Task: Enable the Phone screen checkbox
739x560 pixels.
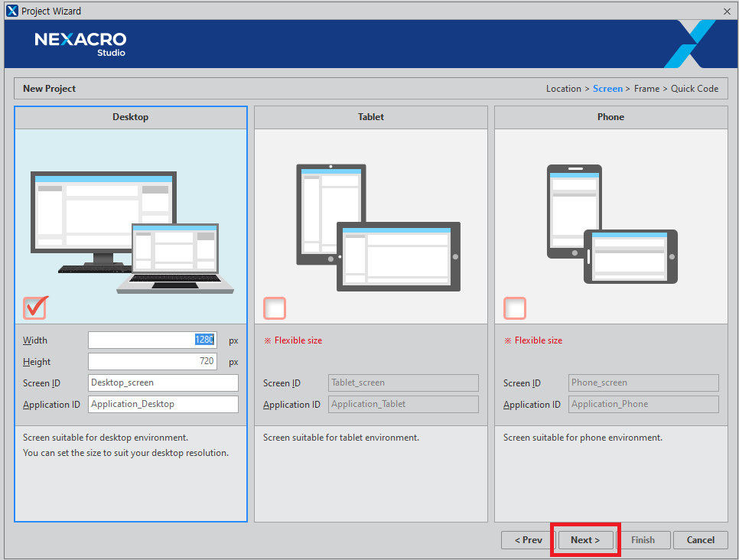Action: tap(515, 308)
